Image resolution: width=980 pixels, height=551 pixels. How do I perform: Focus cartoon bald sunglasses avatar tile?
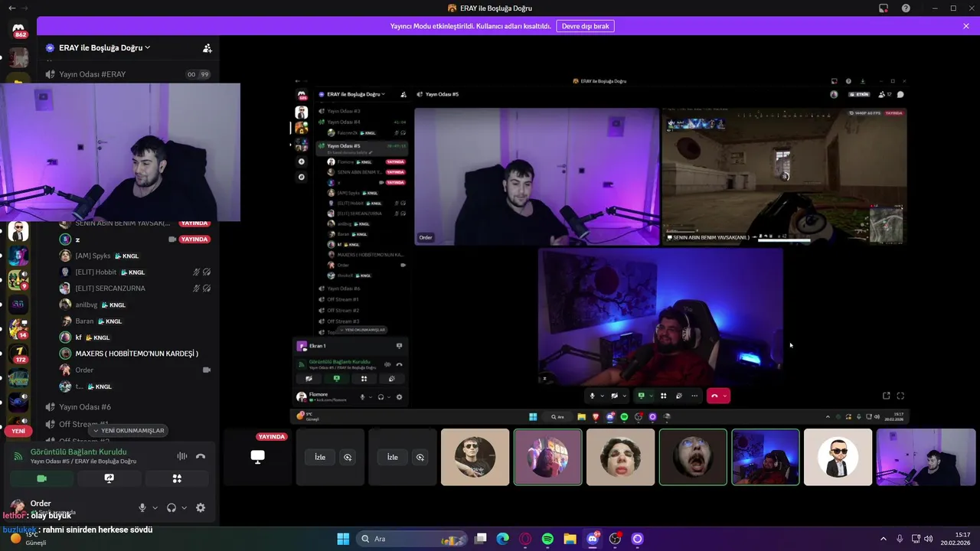pyautogui.click(x=838, y=457)
